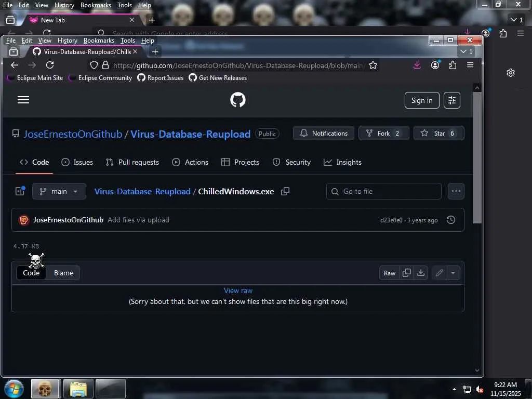This screenshot has height=399, width=532.
Task: Open JoseErnestoOnGithub owner link in header
Action: click(73, 134)
